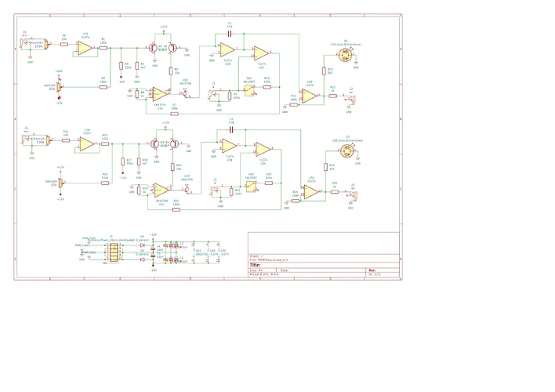This screenshot has height=392, width=555.
Task: Select switch SW1 SW_SPDT
Action: coord(249,91)
